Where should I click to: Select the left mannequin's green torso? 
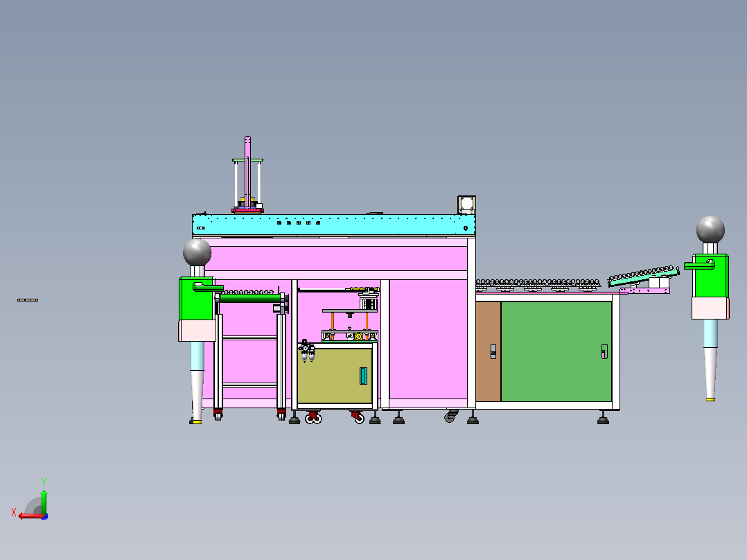tap(195, 298)
